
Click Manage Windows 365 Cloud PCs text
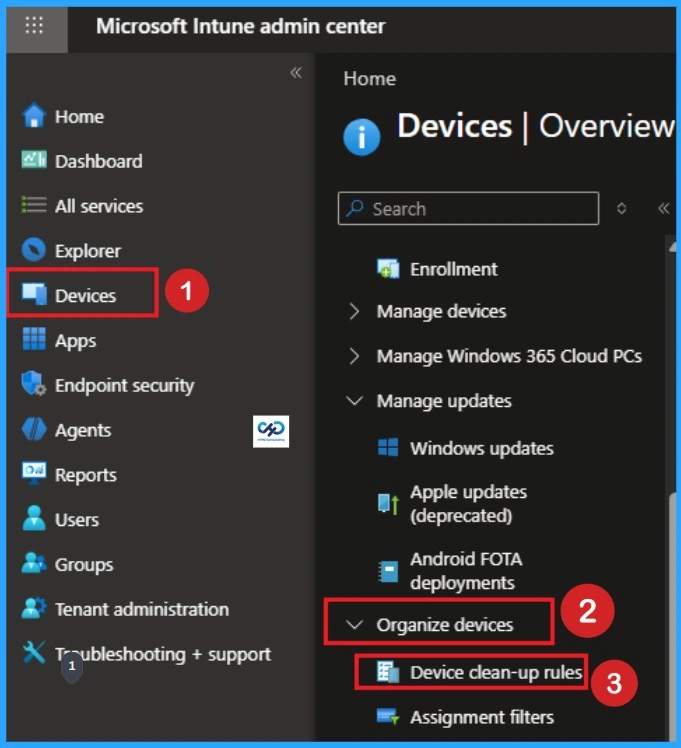[509, 356]
